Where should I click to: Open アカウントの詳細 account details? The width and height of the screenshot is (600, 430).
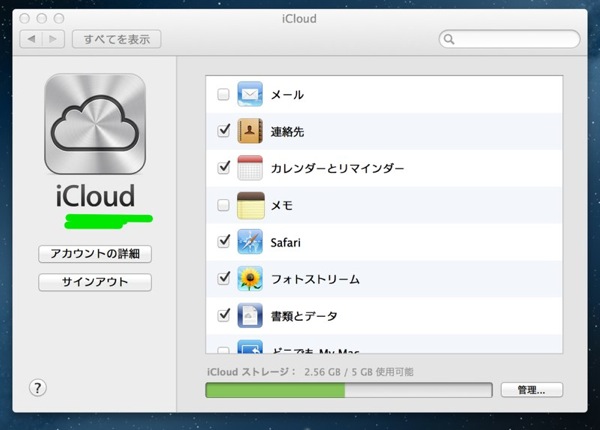tap(95, 254)
